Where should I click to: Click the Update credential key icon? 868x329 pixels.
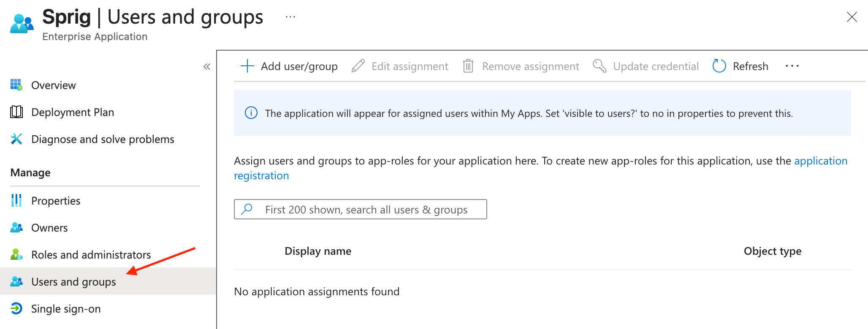point(599,66)
